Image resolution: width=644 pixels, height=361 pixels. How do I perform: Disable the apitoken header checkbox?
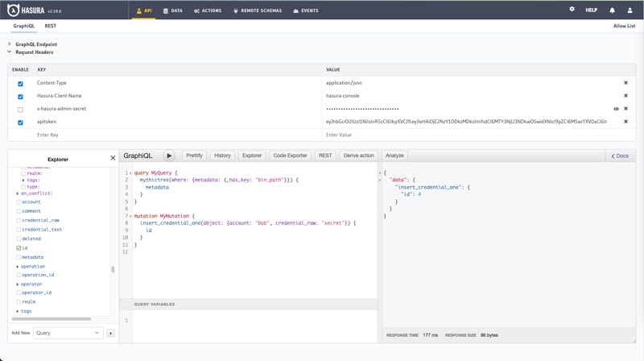point(21,122)
